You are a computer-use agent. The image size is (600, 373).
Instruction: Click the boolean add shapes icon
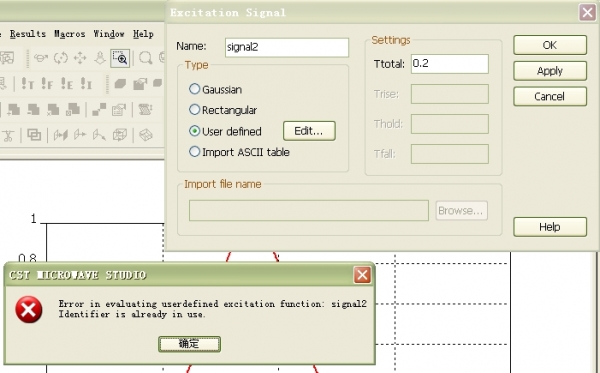click(13, 109)
